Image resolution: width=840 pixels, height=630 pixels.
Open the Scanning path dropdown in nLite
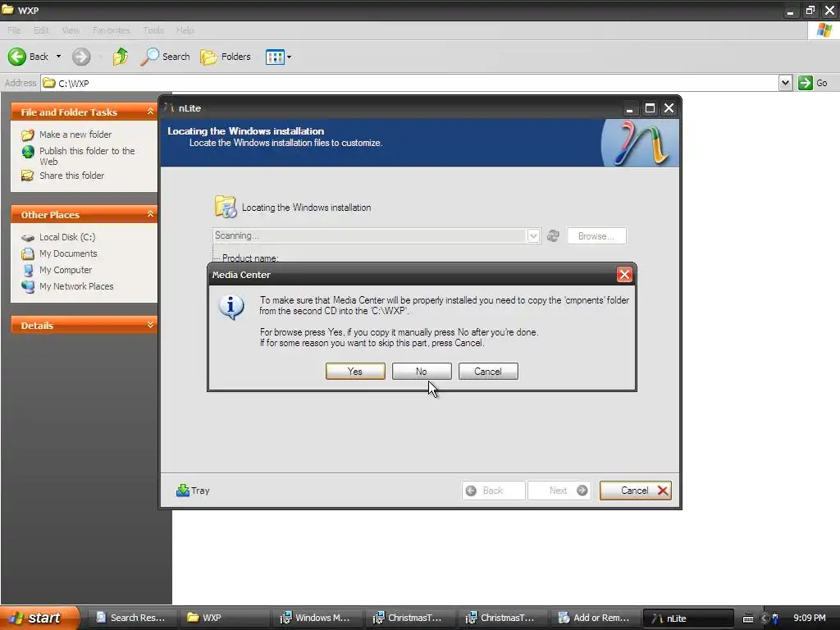(533, 235)
